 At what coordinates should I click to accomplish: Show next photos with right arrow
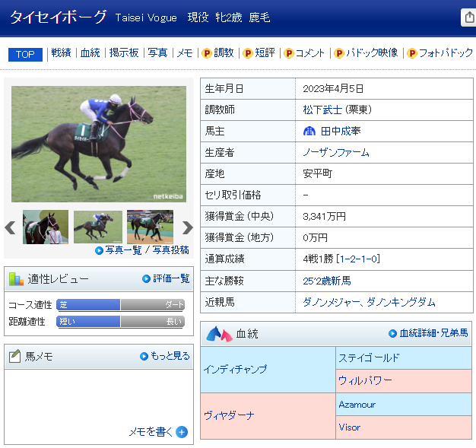(188, 227)
